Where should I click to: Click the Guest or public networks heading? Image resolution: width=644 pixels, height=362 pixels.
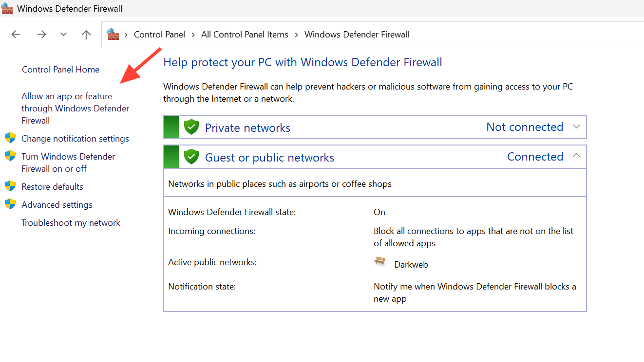tap(269, 158)
